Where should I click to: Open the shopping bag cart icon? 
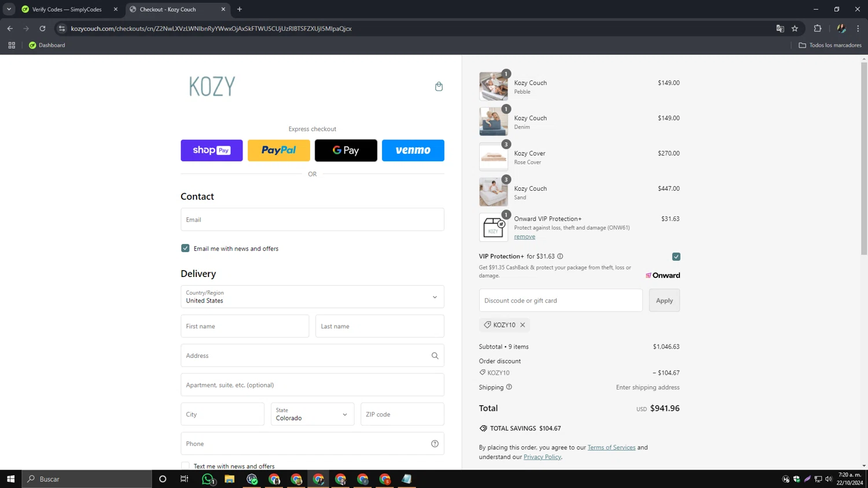coord(439,87)
